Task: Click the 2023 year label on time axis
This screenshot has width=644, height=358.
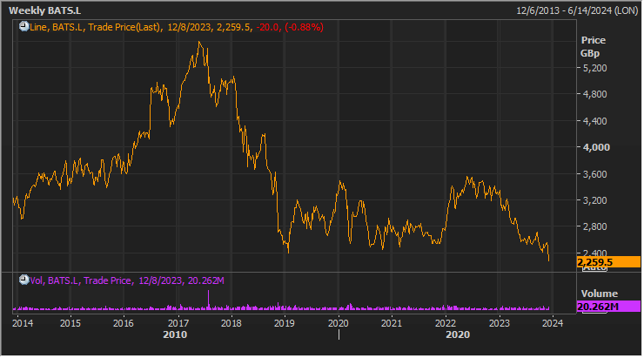Action: [499, 323]
